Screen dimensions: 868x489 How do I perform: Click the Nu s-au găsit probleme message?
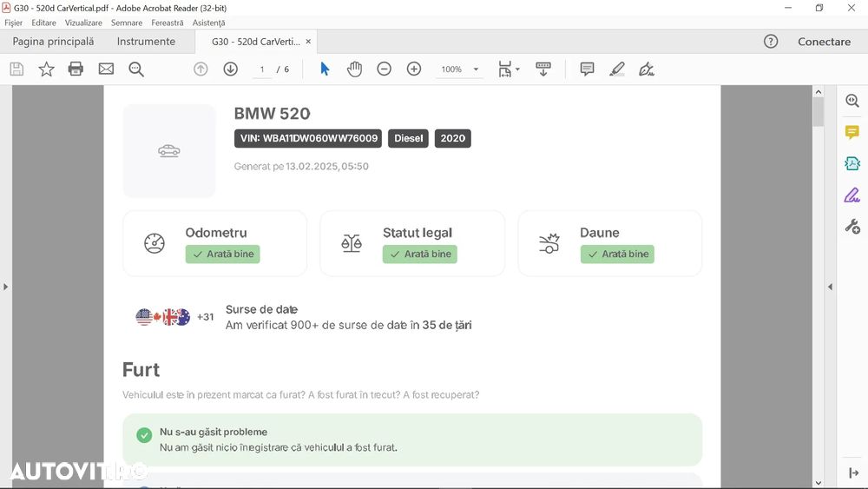point(214,432)
